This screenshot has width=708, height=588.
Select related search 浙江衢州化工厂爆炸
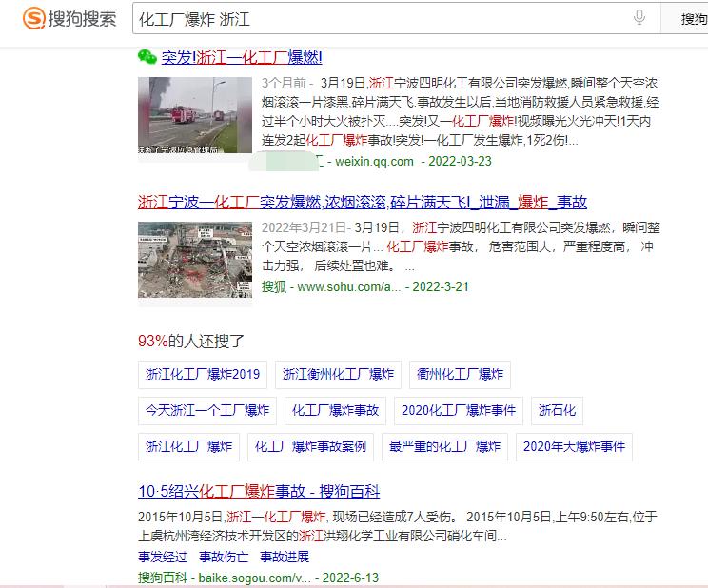[338, 374]
